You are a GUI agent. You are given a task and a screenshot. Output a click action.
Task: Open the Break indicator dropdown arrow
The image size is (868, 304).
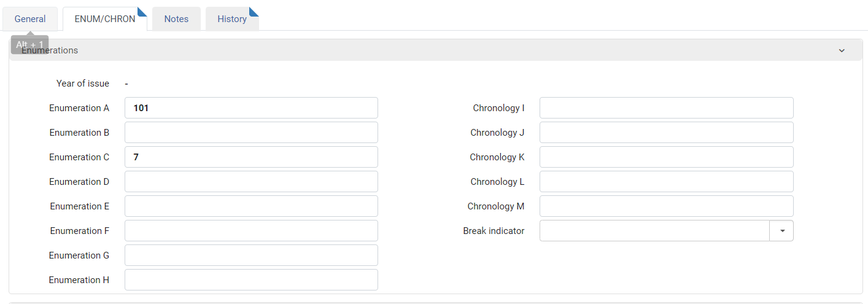click(781, 231)
